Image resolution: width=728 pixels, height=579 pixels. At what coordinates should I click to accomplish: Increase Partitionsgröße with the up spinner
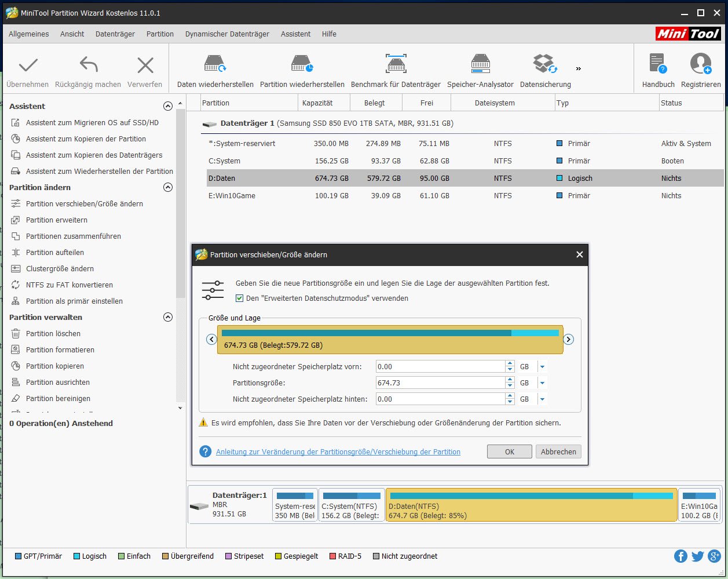point(509,380)
